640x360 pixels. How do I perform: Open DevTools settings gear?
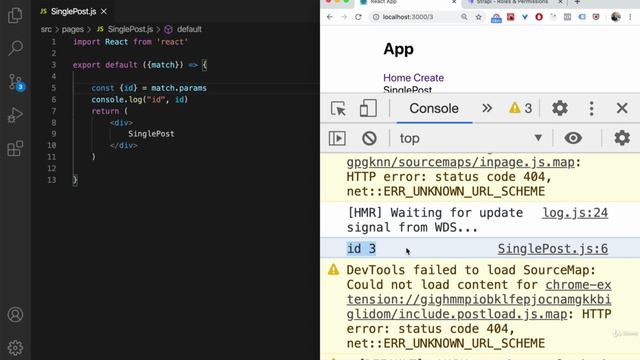click(x=560, y=109)
